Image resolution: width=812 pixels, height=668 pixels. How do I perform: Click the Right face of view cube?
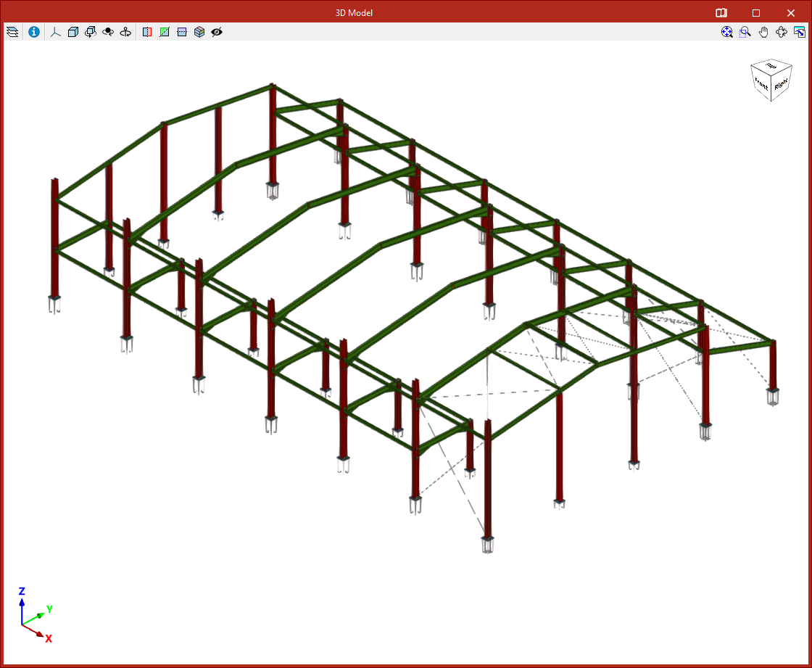tap(782, 83)
